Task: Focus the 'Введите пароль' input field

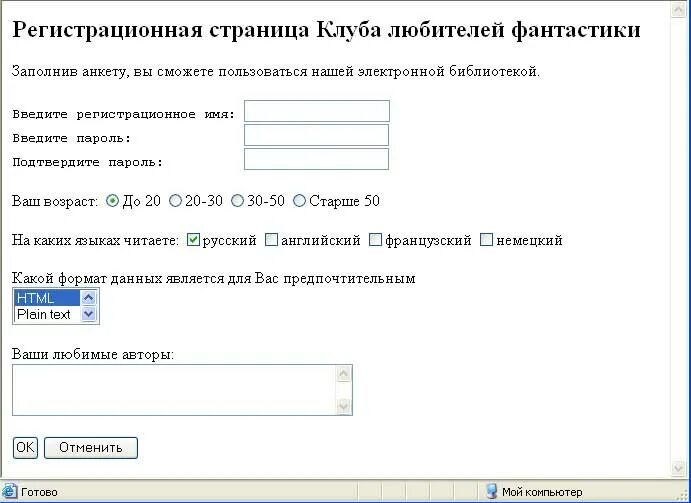Action: (316, 135)
